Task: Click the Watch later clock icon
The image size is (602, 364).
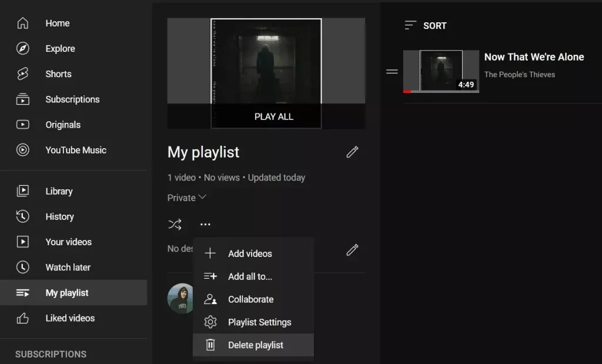Action: click(x=23, y=267)
